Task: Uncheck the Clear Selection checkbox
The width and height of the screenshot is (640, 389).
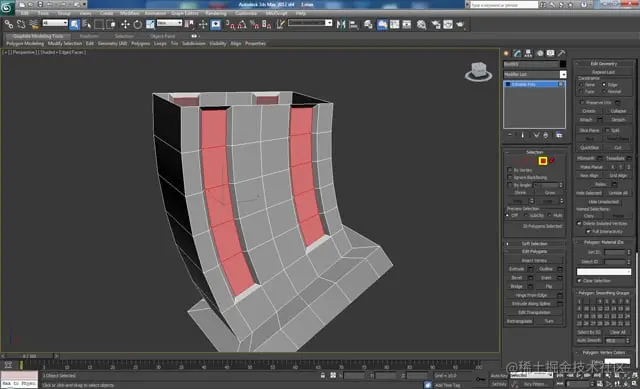Action: click(x=579, y=280)
